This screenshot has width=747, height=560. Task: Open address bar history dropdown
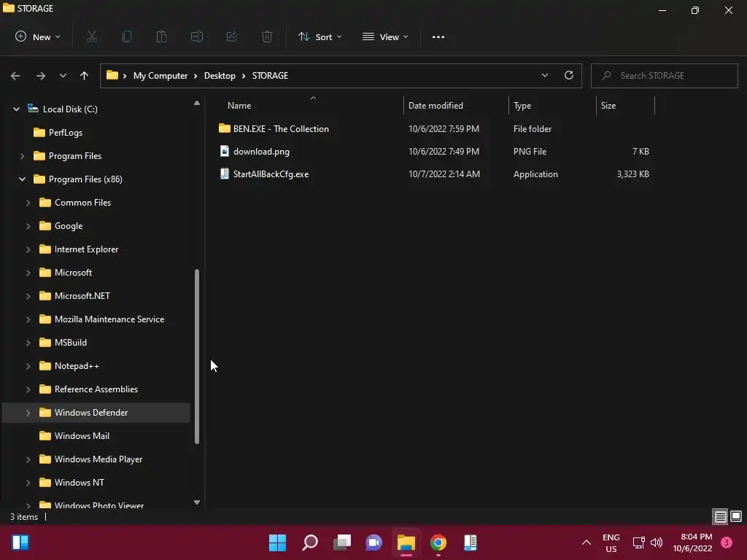coord(544,75)
